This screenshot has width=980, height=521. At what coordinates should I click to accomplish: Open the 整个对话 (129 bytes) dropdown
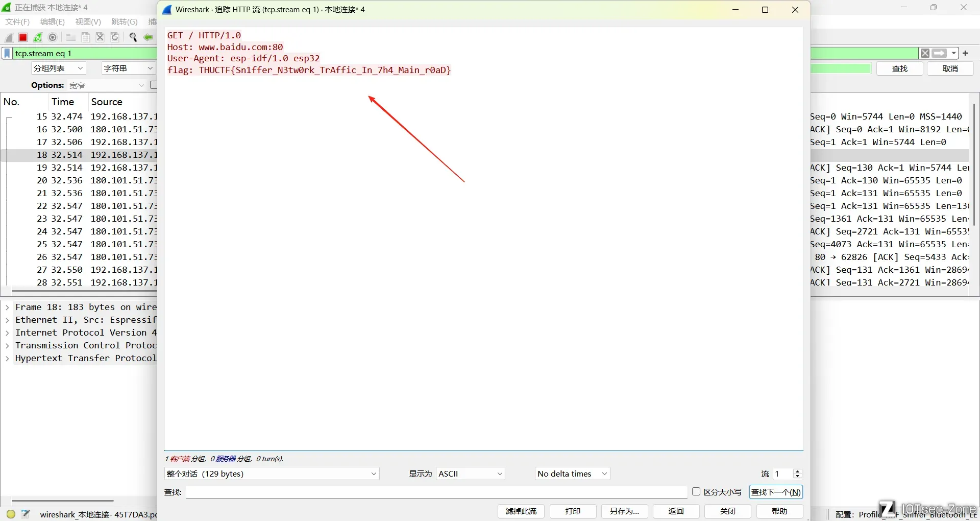(x=272, y=473)
